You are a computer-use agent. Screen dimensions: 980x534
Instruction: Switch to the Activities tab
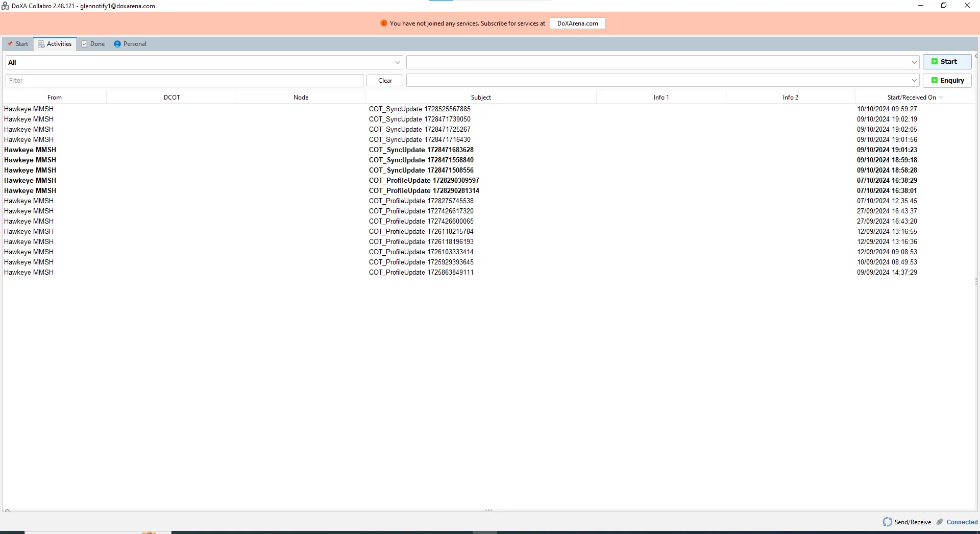(55, 44)
